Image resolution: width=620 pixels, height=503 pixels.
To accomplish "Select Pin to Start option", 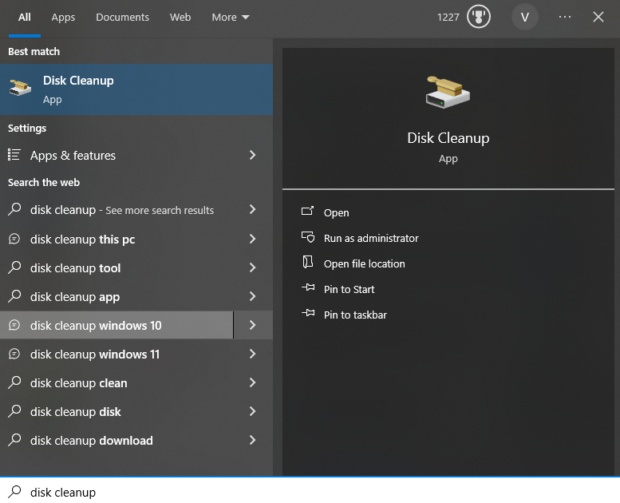I will point(349,289).
